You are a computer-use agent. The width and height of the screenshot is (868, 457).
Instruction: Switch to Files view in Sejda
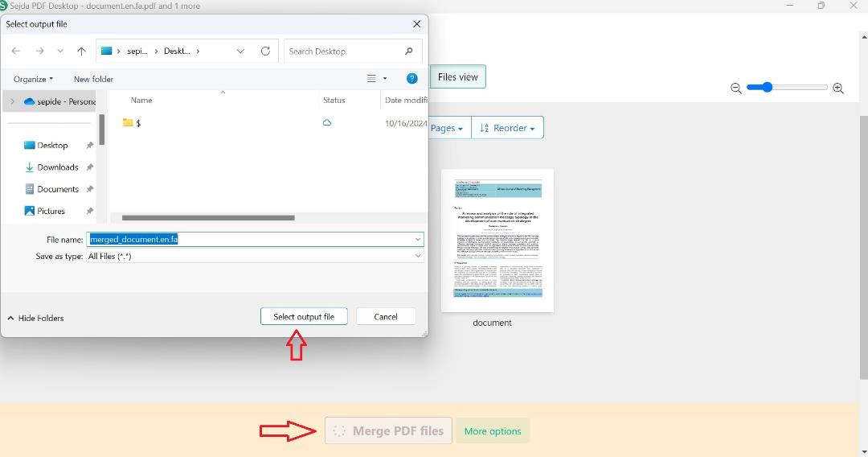[x=458, y=77]
